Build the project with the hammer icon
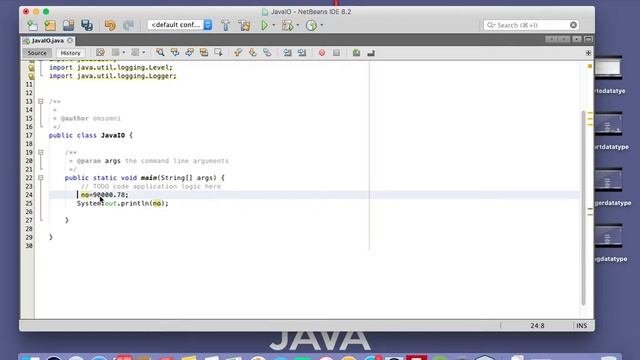The height and width of the screenshot is (360, 640). point(225,25)
